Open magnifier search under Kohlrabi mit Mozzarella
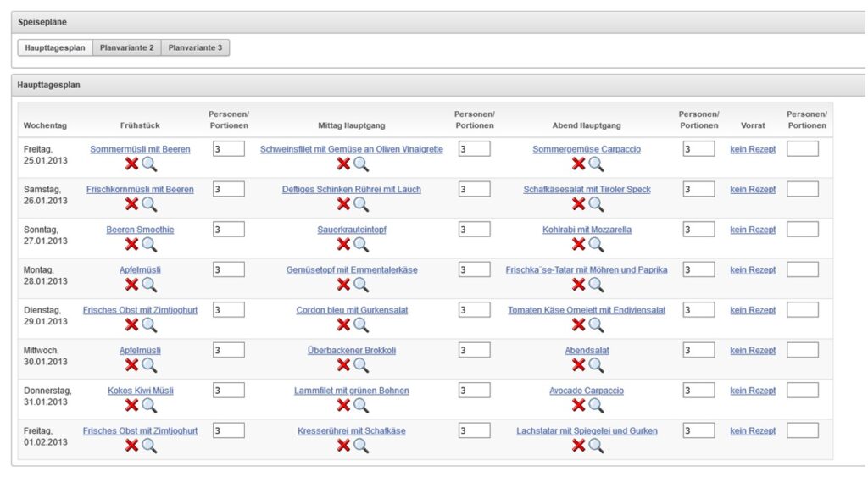The height and width of the screenshot is (488, 868). tap(596, 245)
